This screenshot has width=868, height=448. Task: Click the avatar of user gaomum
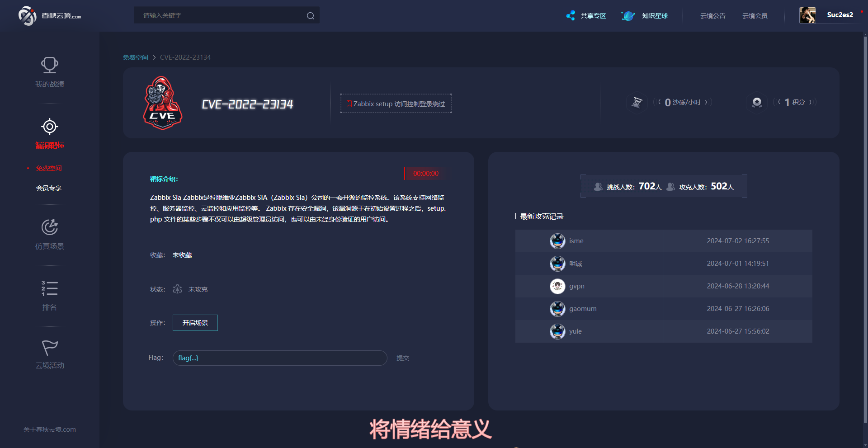tap(557, 309)
